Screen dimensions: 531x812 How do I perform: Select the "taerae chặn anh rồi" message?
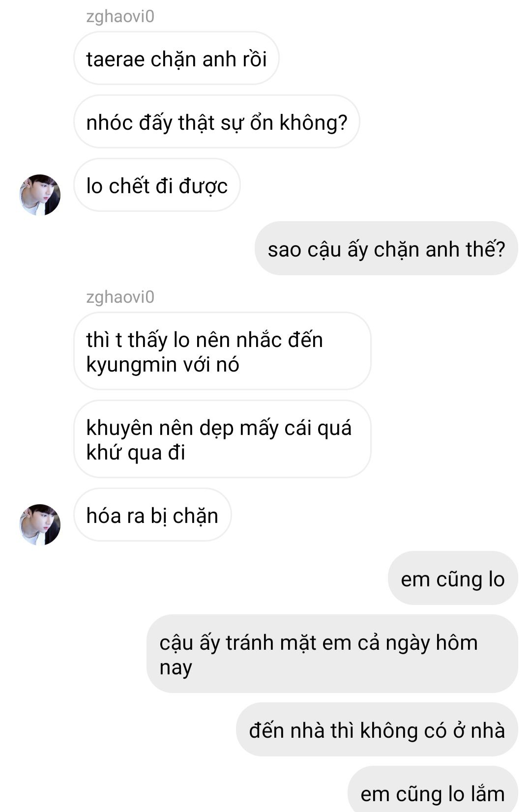(x=177, y=58)
